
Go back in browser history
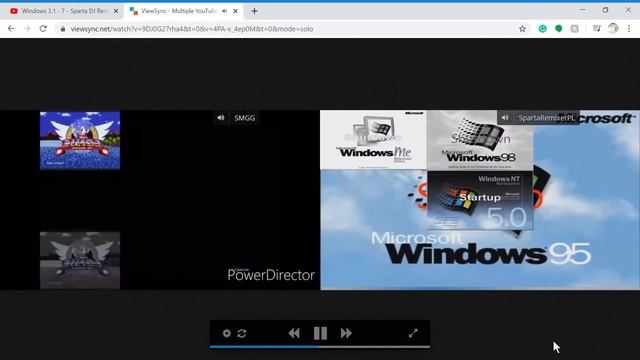[x=11, y=29]
